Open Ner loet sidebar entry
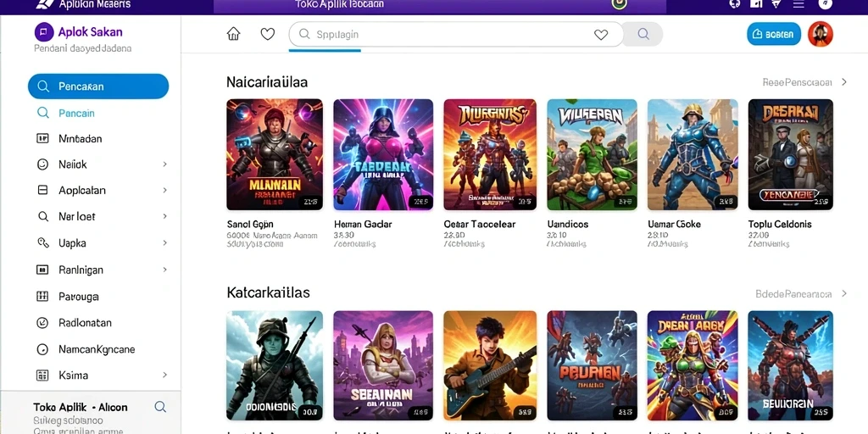Image resolution: width=868 pixels, height=434 pixels. click(77, 216)
